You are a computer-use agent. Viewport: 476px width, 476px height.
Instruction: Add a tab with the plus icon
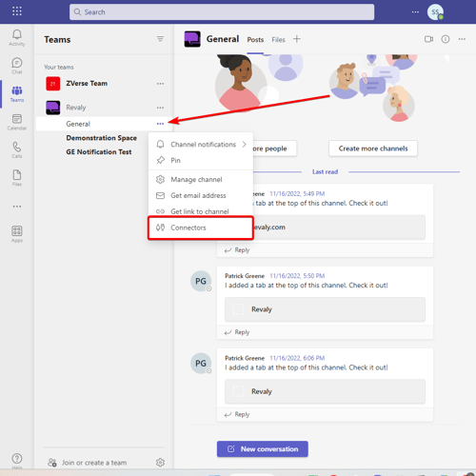click(x=297, y=39)
